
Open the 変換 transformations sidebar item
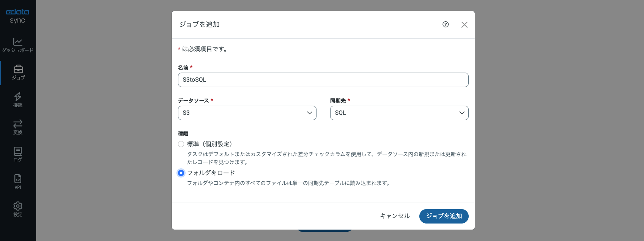(18, 127)
